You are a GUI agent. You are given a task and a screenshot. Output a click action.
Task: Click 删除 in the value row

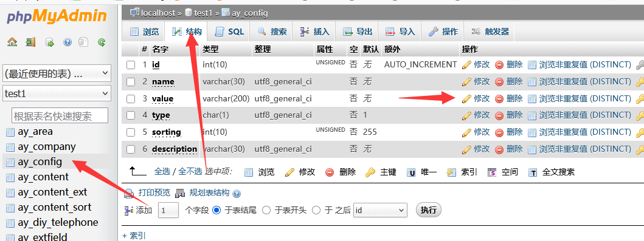514,98
